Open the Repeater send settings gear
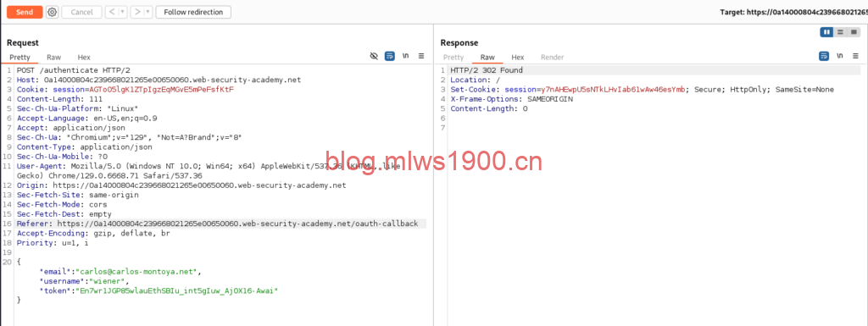This screenshot has height=326, width=868. [x=52, y=12]
